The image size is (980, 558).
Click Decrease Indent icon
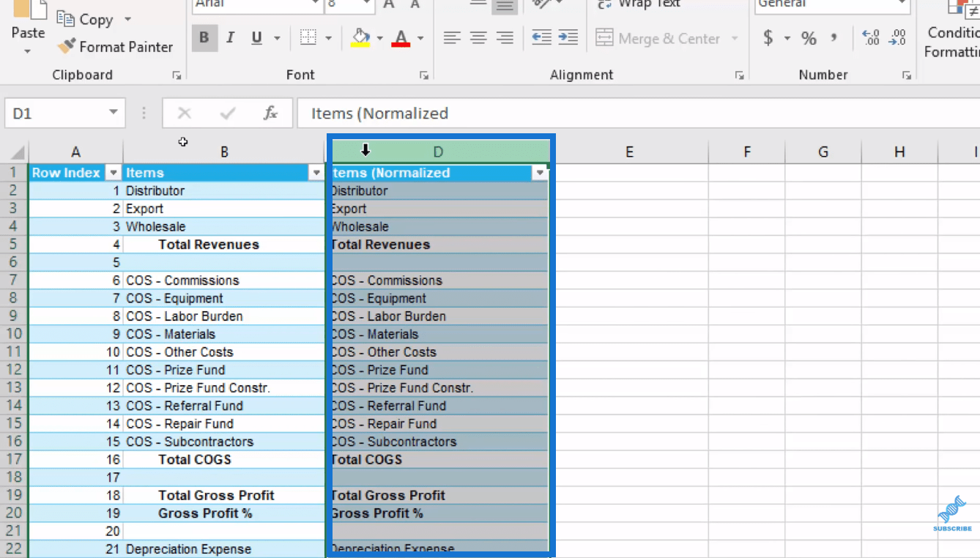tap(541, 37)
